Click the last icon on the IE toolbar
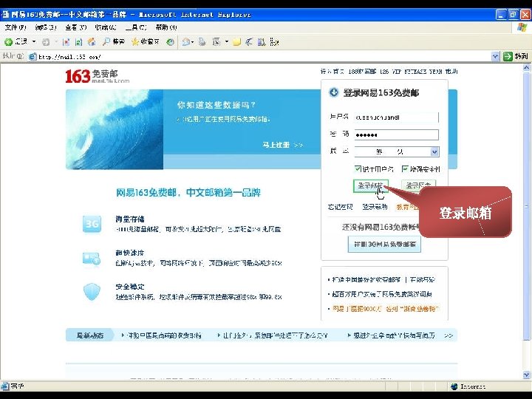 (x=274, y=41)
